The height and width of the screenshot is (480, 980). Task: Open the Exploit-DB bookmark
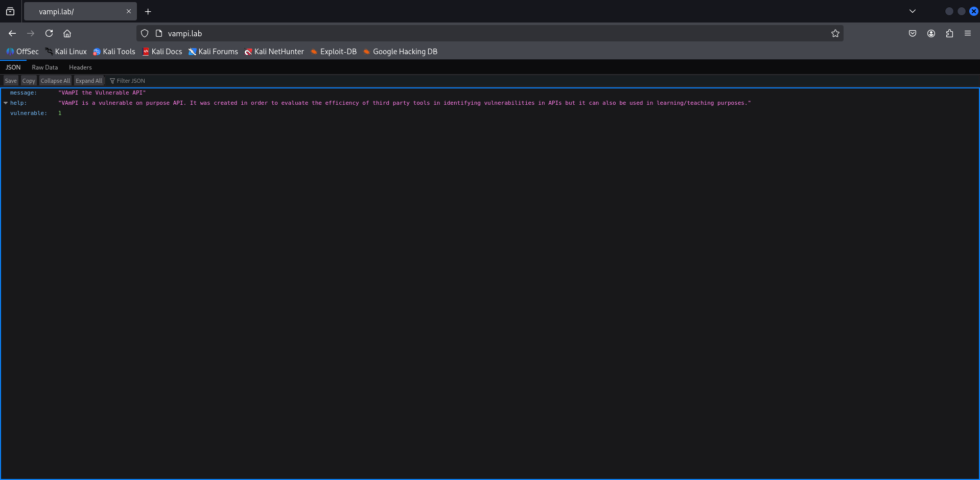pyautogui.click(x=334, y=52)
